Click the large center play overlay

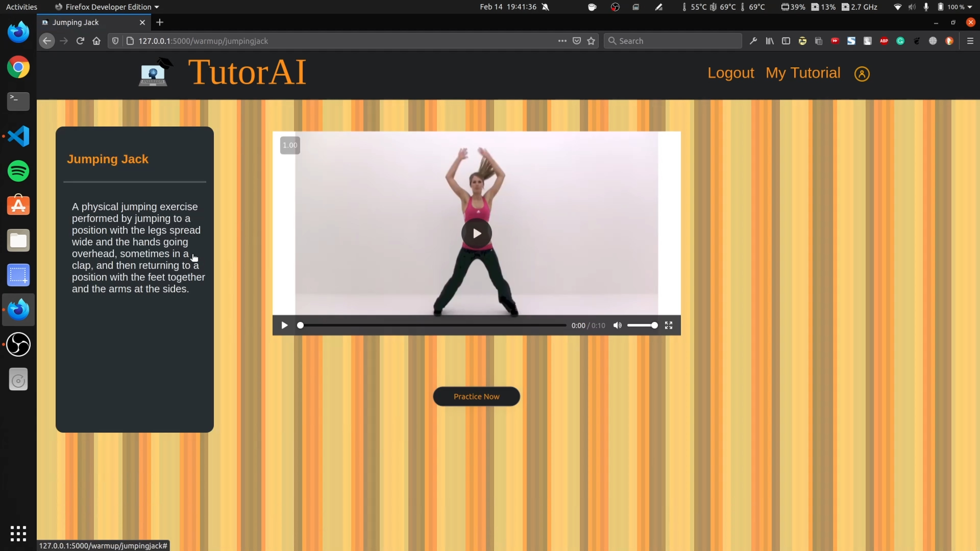(476, 233)
